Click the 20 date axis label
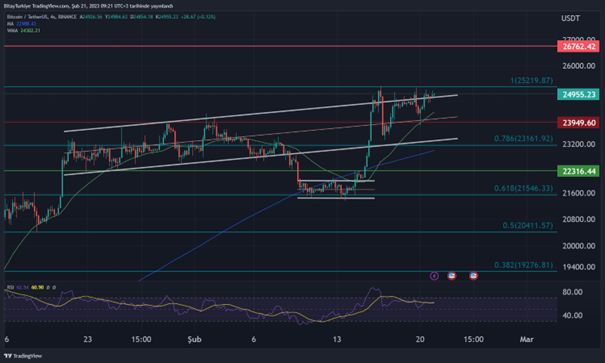605x363 pixels. 420,339
